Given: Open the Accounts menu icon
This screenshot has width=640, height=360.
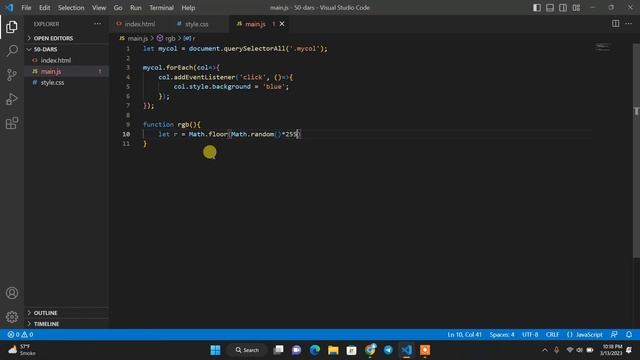Looking at the screenshot, I should (12, 293).
